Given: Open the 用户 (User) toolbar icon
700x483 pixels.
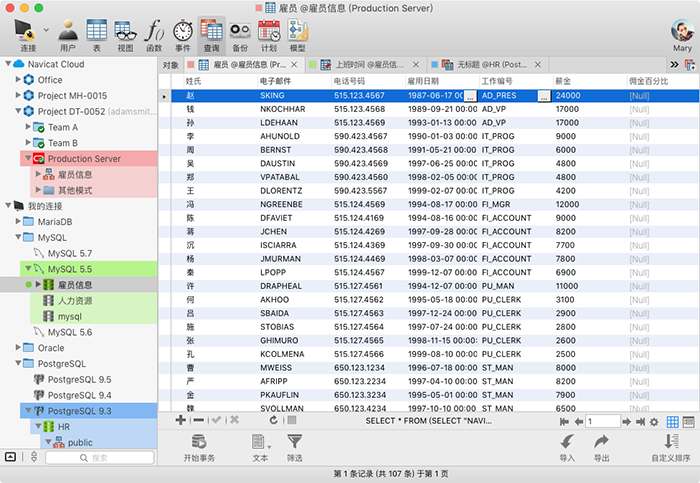Looking at the screenshot, I should pyautogui.click(x=68, y=36).
